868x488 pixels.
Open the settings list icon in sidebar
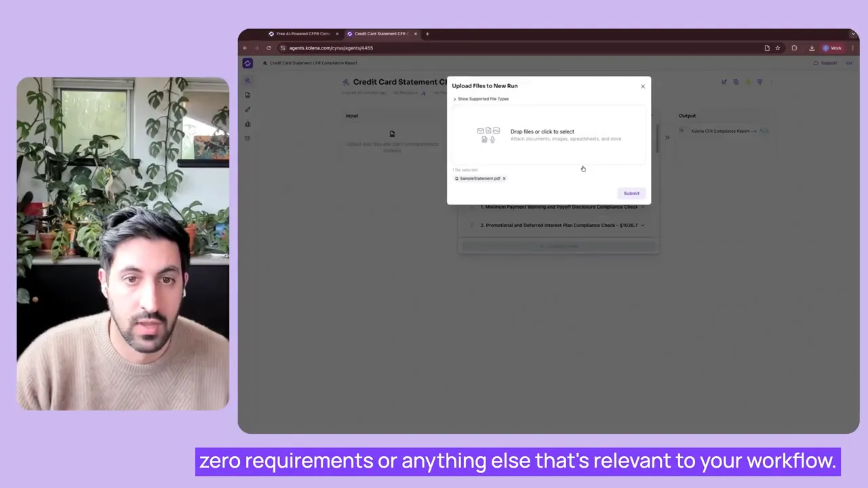248,138
